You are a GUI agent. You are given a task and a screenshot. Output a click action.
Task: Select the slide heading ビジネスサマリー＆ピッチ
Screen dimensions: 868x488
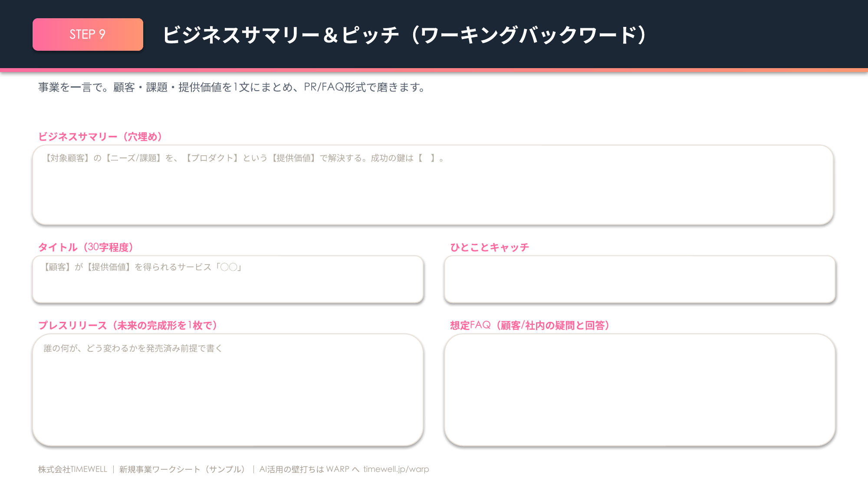(281, 35)
